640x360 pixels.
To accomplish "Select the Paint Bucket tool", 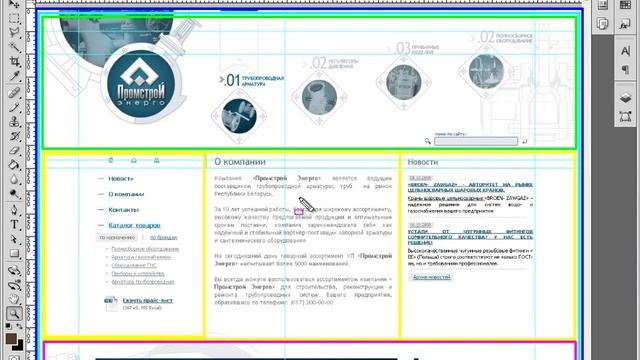I will 14,164.
